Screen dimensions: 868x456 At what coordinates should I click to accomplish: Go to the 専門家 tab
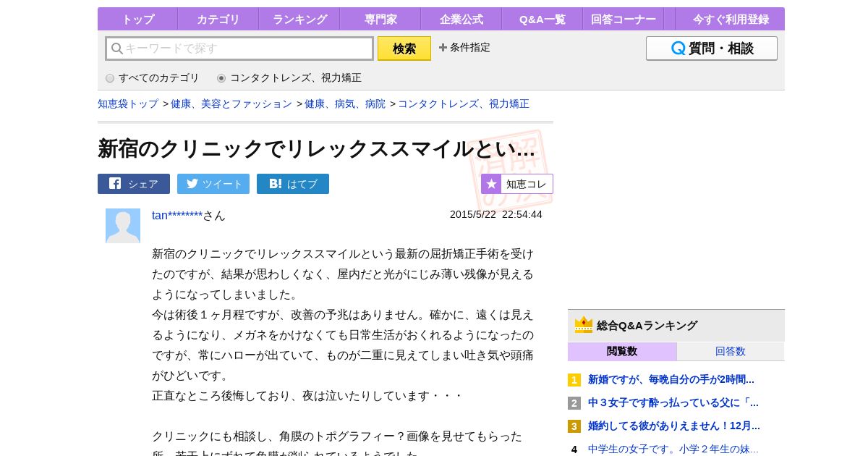tap(380, 19)
